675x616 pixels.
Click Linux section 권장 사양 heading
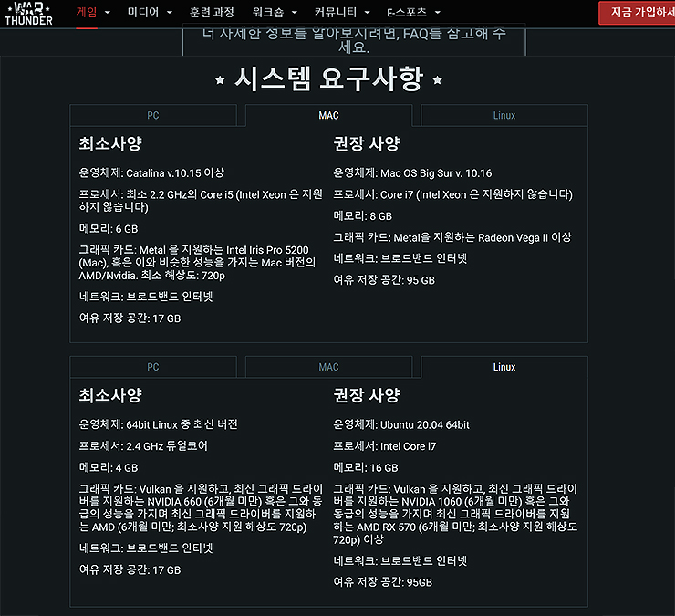pyautogui.click(x=367, y=395)
